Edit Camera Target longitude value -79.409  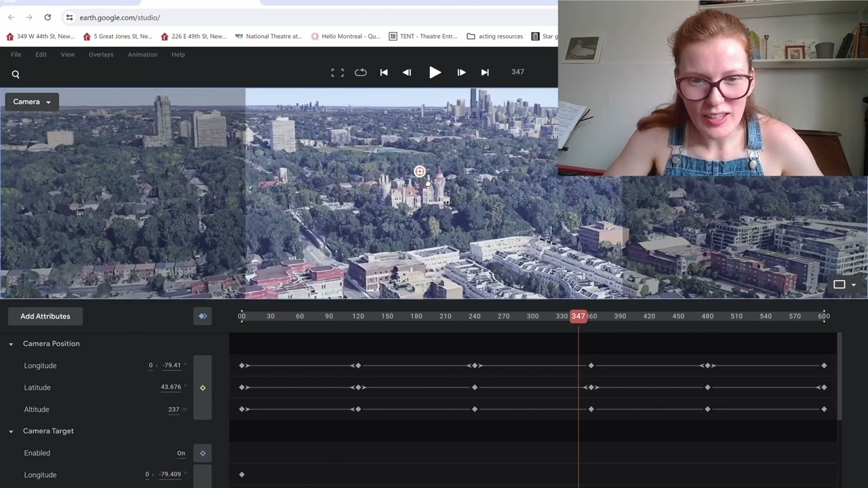pyautogui.click(x=170, y=474)
